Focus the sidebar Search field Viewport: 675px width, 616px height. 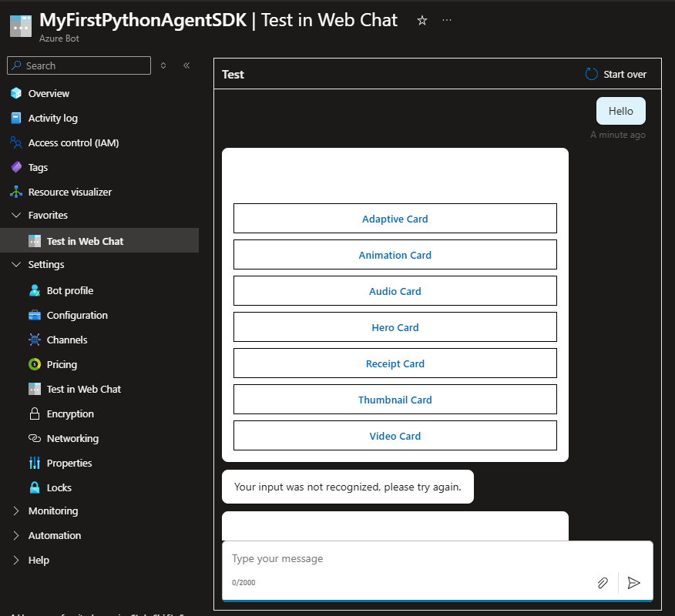click(79, 65)
